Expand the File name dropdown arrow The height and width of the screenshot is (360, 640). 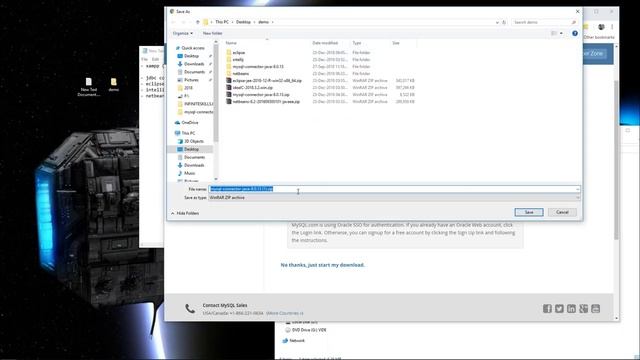tap(577, 189)
